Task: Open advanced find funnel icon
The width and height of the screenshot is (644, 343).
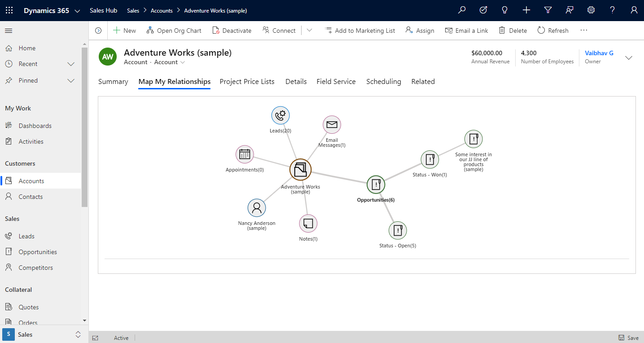Action: point(548,10)
